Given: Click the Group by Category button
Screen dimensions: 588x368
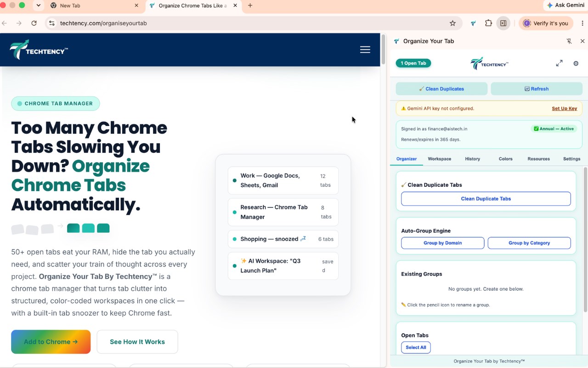Looking at the screenshot, I should click(529, 243).
